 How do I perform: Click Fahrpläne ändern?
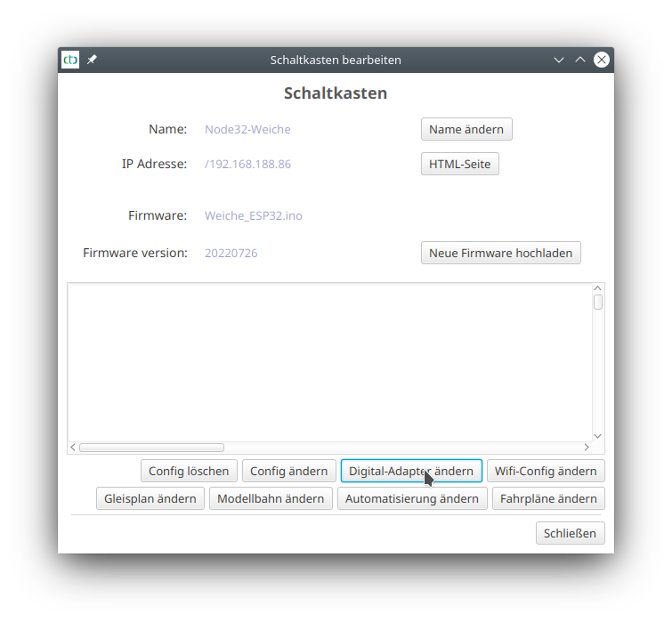(x=547, y=498)
